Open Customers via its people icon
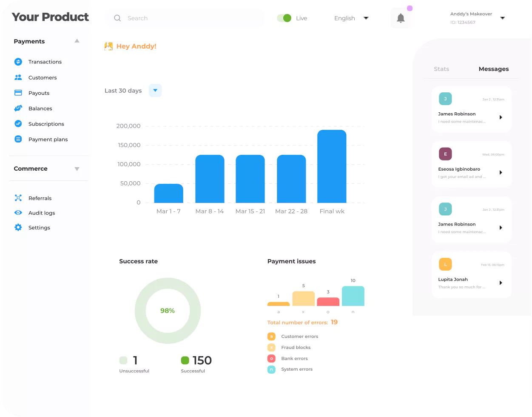 (18, 77)
